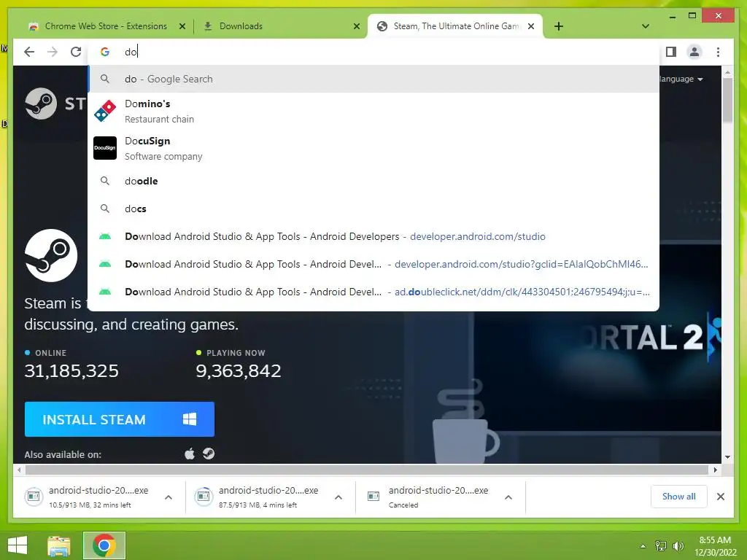Show hidden system tray icons
The height and width of the screenshot is (560, 747).
click(643, 546)
